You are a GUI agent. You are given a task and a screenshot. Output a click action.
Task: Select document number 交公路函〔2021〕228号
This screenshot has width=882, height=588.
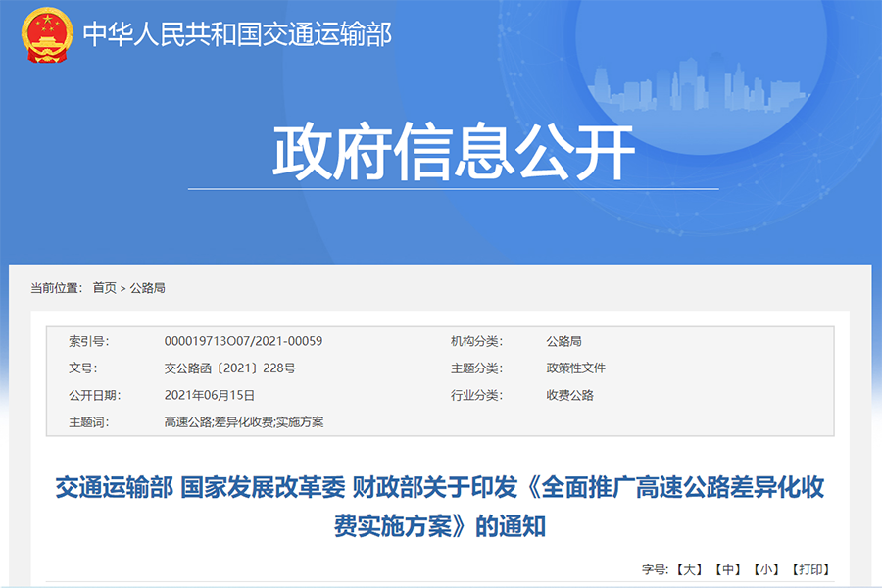pyautogui.click(x=229, y=368)
